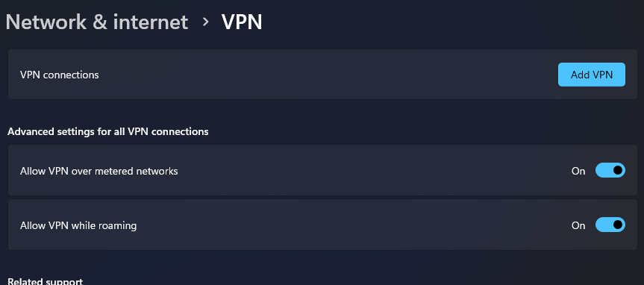The image size is (644, 285).
Task: Click the word 'Network' in the breadcrumb
Action: 46,22
